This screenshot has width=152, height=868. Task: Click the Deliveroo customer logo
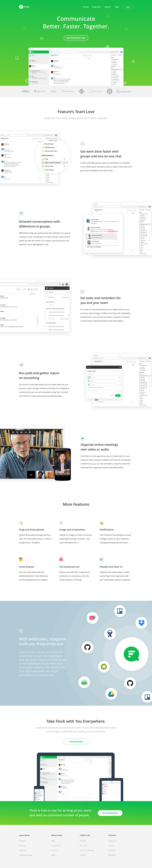(x=96, y=91)
